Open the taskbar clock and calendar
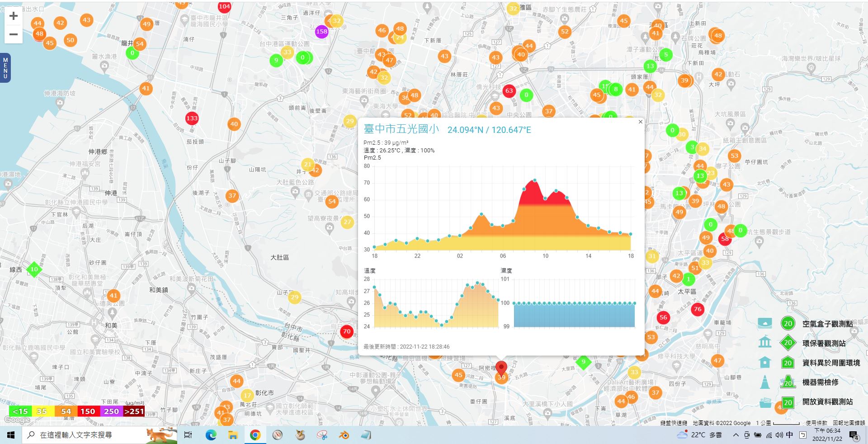This screenshot has height=444, width=868. point(827,435)
